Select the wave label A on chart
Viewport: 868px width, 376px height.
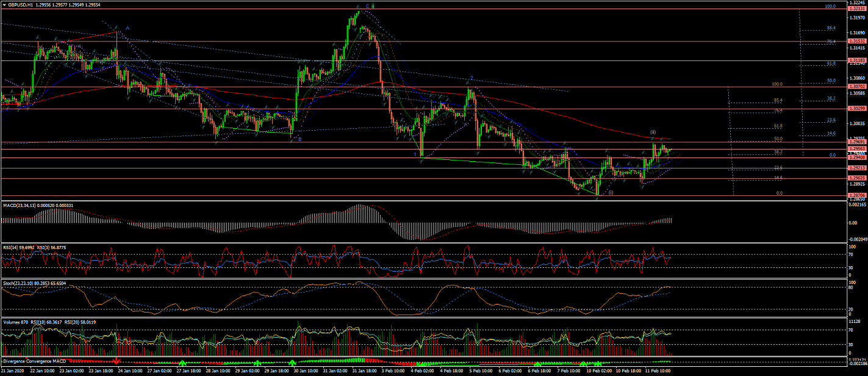(x=127, y=28)
